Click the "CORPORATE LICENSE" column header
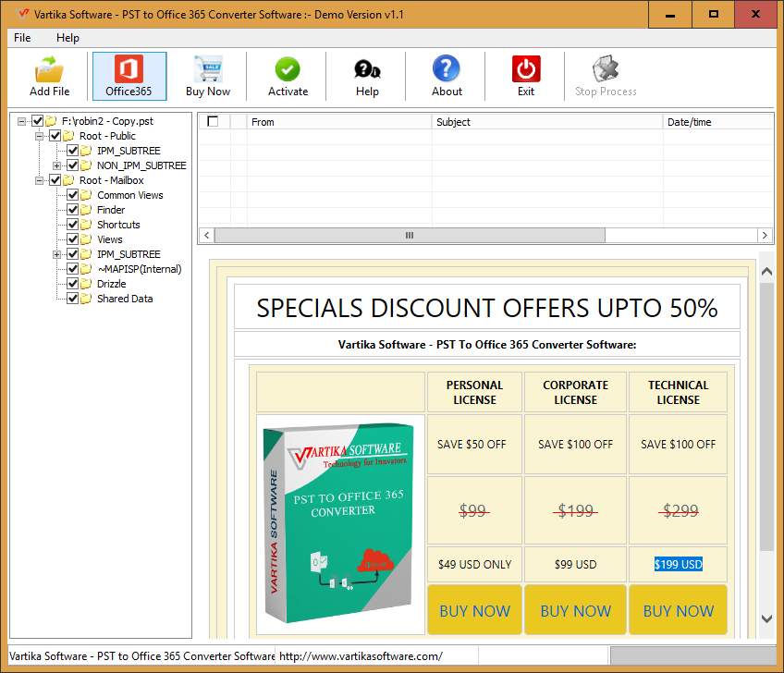Screen dimensions: 784x673 click(575, 393)
